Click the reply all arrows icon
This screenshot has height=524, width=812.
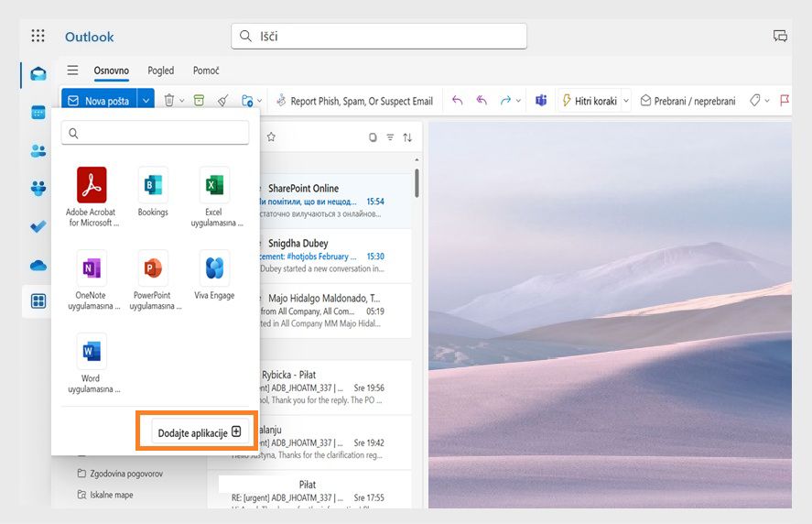tap(482, 101)
